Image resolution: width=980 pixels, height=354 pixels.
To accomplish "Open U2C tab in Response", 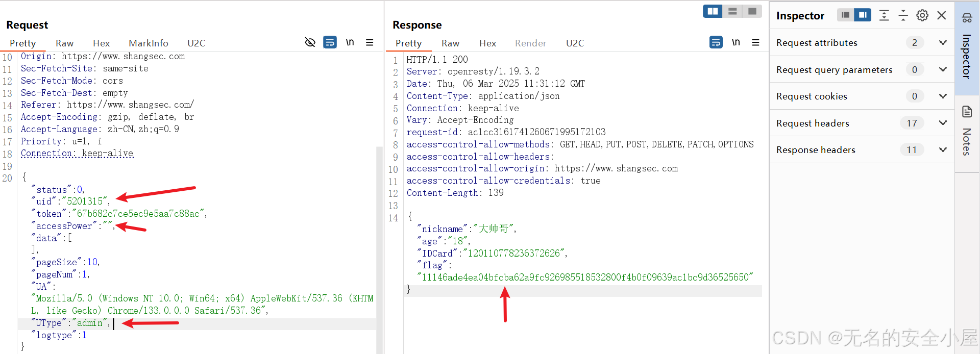I will pyautogui.click(x=575, y=43).
